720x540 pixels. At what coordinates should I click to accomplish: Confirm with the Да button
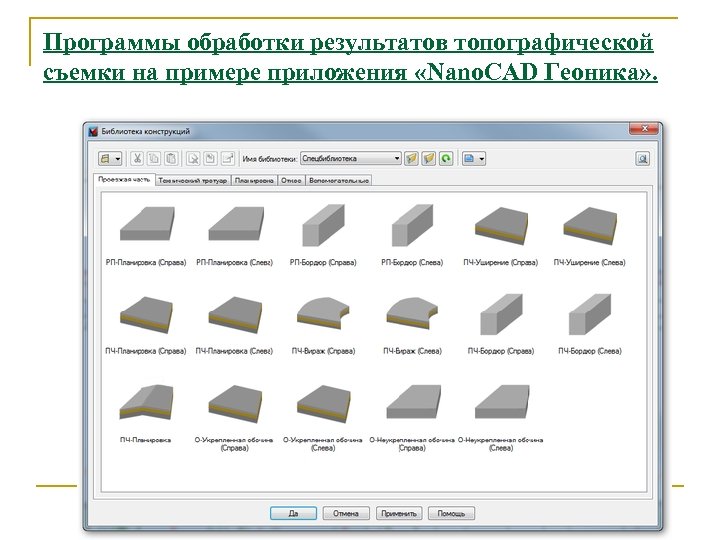pos(293,513)
